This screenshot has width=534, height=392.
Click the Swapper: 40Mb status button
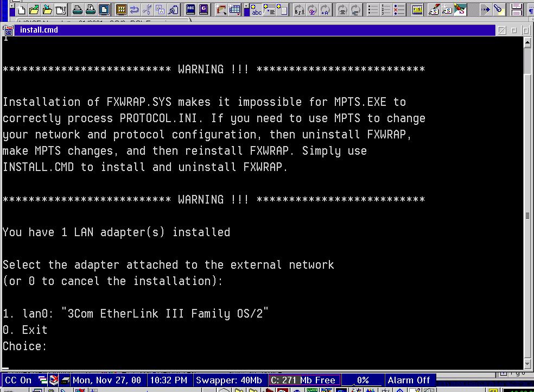(228, 380)
